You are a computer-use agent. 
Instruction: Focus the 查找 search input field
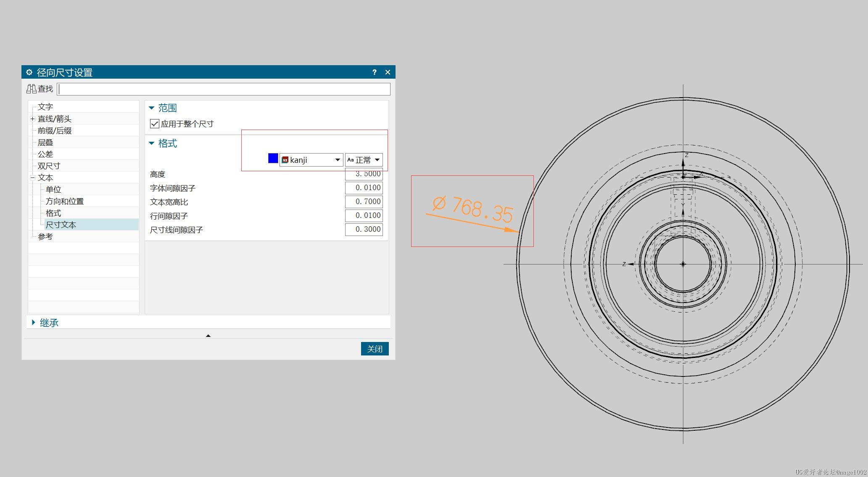[224, 89]
